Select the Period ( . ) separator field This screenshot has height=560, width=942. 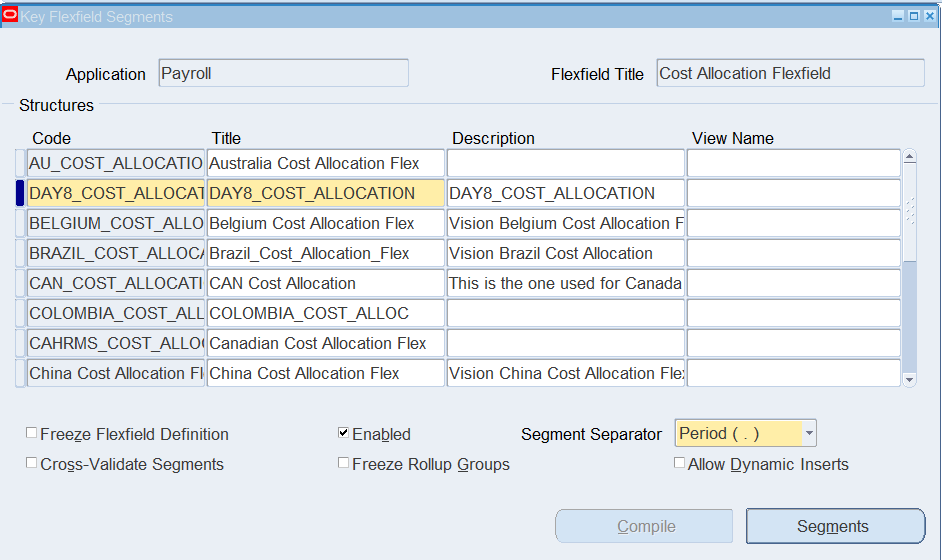pos(739,433)
